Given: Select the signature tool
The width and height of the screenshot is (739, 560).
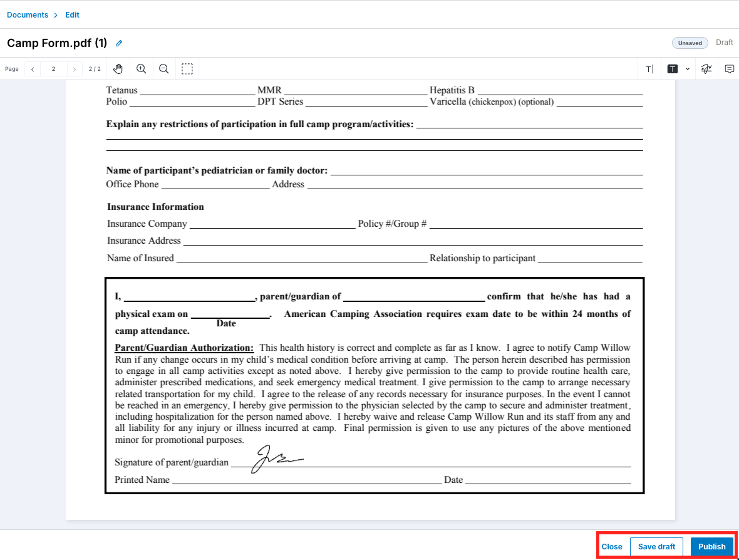Looking at the screenshot, I should coord(706,69).
